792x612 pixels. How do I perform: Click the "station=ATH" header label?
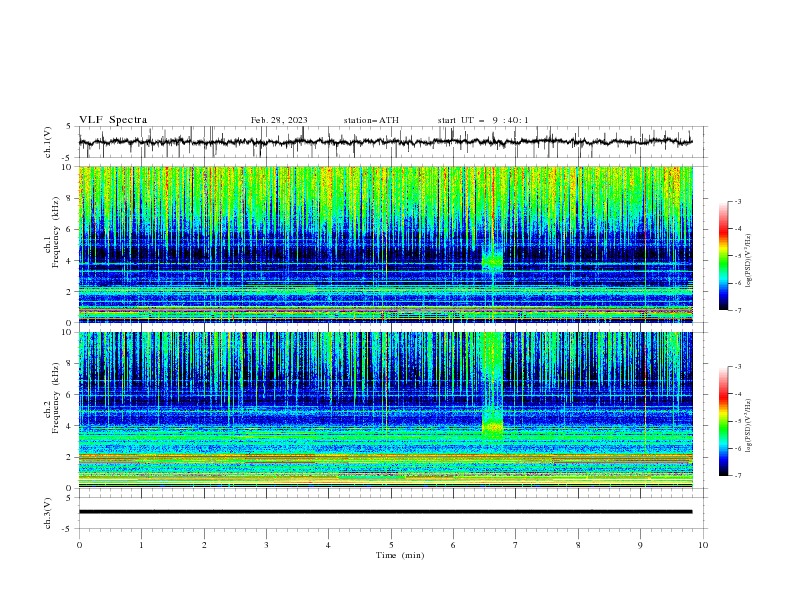[371, 120]
